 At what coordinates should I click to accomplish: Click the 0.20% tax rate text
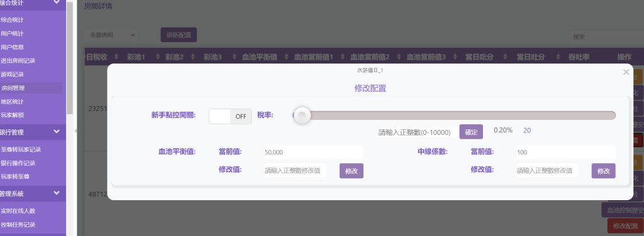pyautogui.click(x=503, y=130)
